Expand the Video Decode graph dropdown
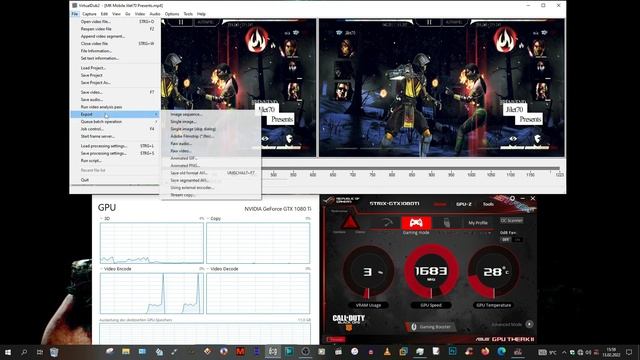 point(208,269)
